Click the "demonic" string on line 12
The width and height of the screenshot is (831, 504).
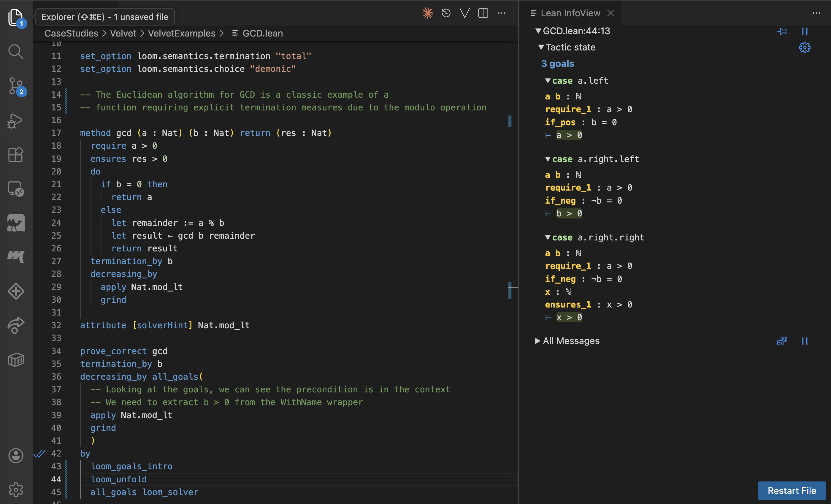(272, 69)
